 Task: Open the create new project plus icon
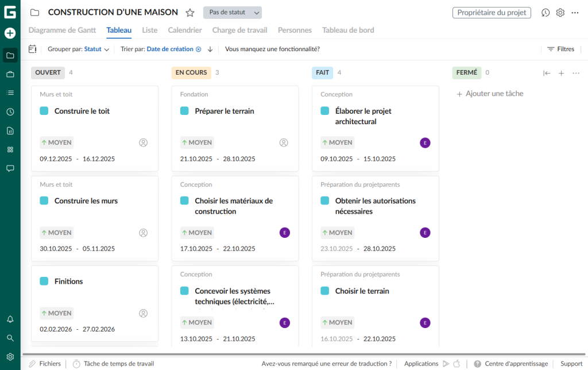coord(9,33)
